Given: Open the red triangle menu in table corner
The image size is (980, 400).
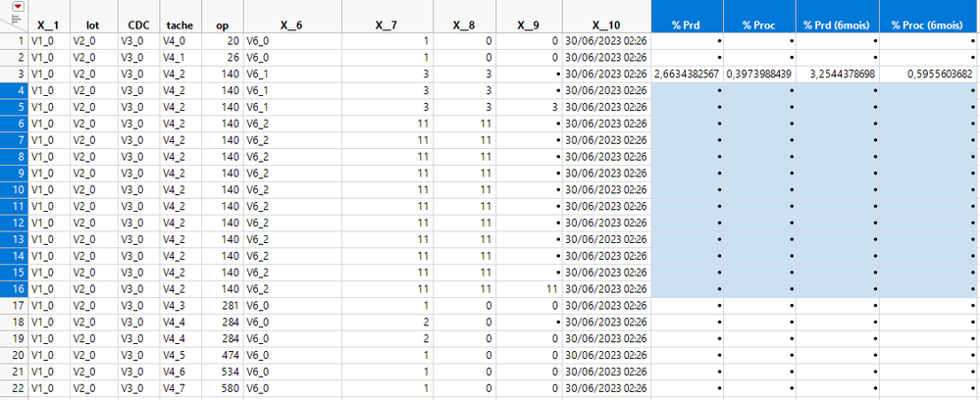Looking at the screenshot, I should pos(19,7).
